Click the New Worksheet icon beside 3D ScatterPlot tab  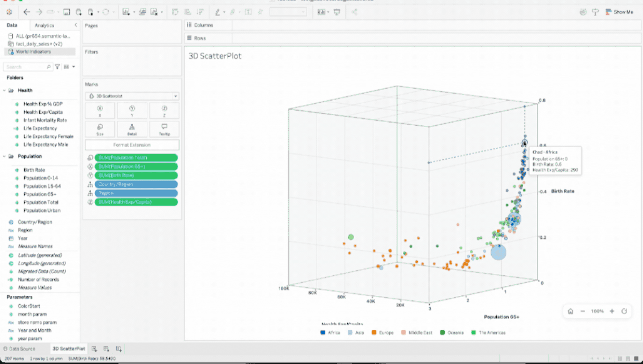coord(94,348)
